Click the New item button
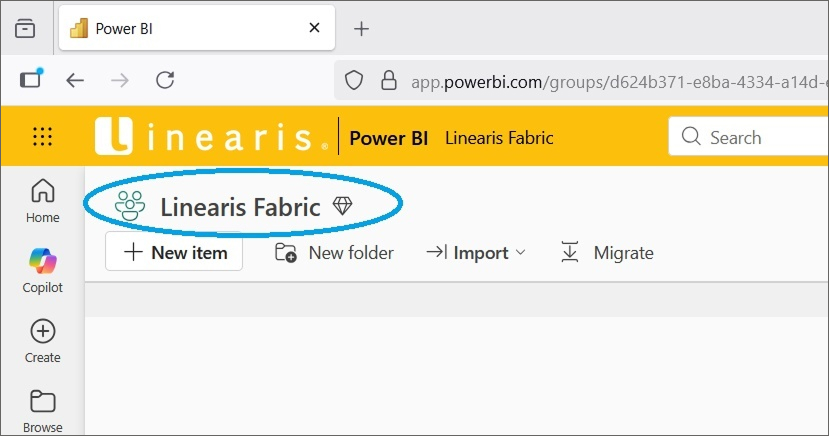 tap(174, 253)
